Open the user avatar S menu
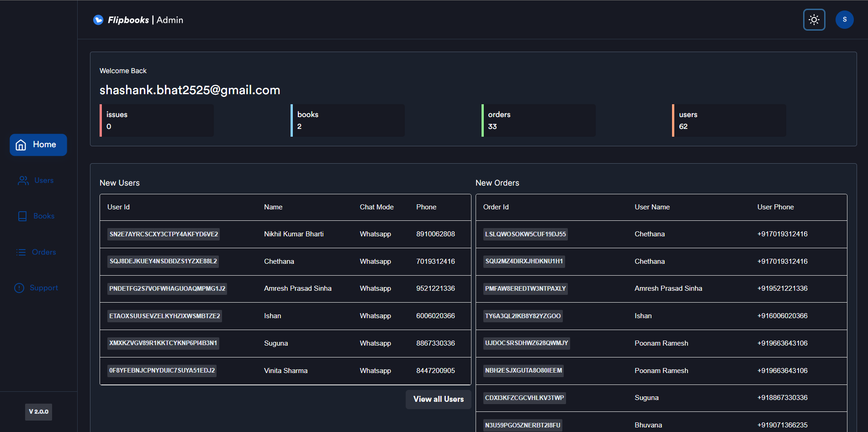Image resolution: width=868 pixels, height=432 pixels. pyautogui.click(x=845, y=20)
